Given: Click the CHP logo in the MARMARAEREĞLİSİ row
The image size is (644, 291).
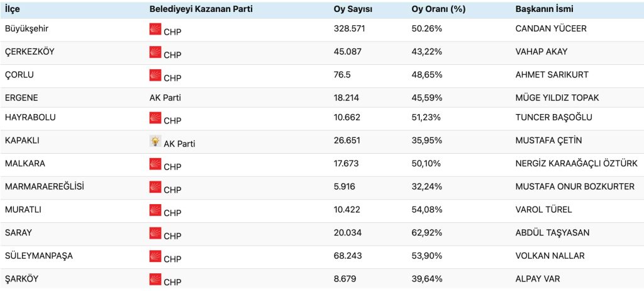Looking at the screenshot, I should 155,187.
